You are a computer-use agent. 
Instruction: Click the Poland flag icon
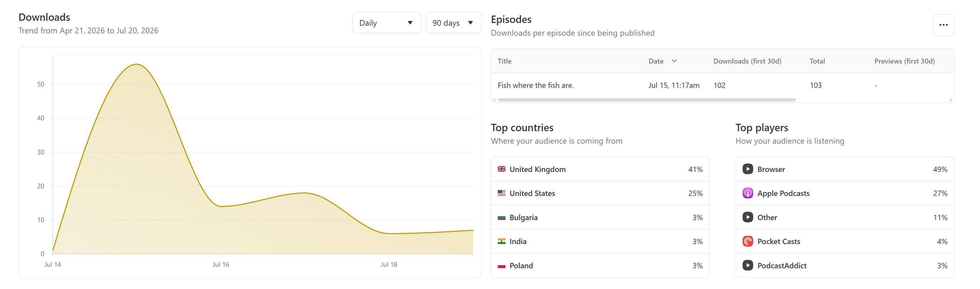[501, 266]
